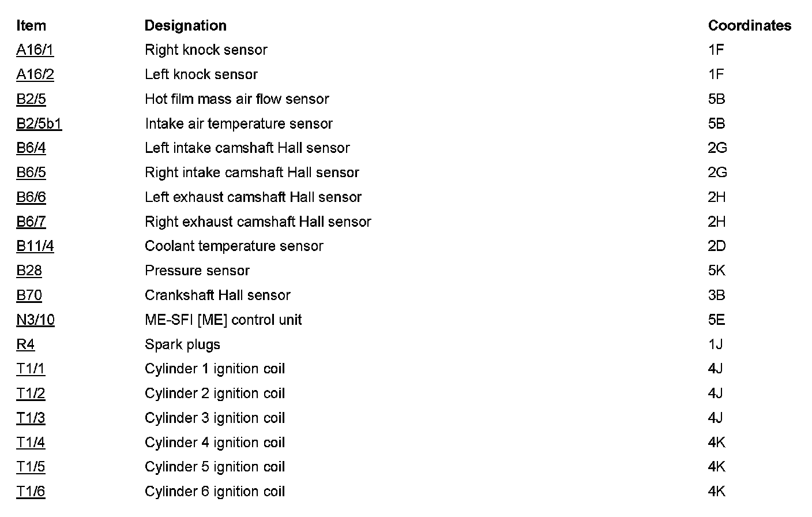Click the R4 spark plugs link
Image resolution: width=812 pixels, height=517 pixels.
tap(25, 344)
